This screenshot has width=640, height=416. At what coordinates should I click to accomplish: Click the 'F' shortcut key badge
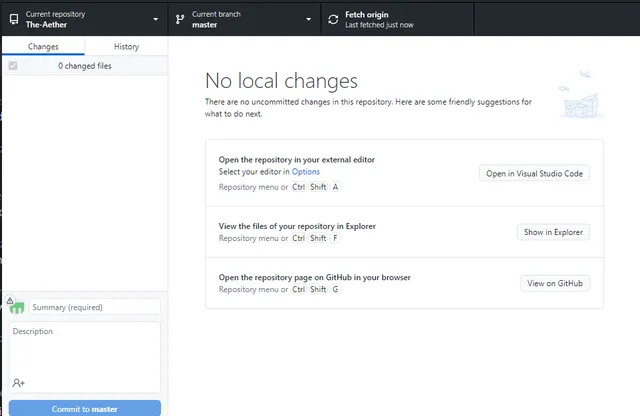pos(335,238)
